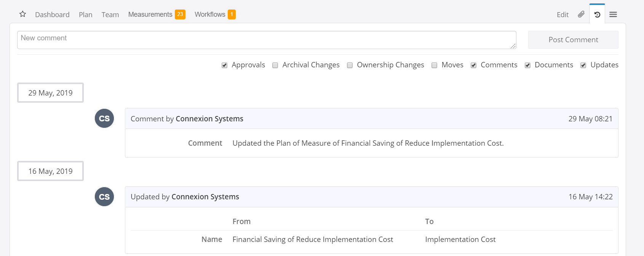The width and height of the screenshot is (644, 256).
Task: Switch to the Dashboard tab
Action: [x=52, y=14]
